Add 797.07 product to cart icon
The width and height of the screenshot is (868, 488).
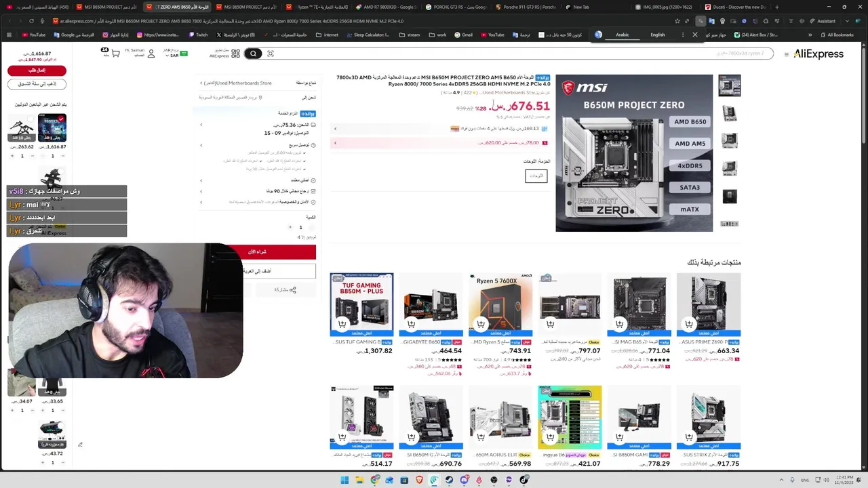[x=550, y=324]
